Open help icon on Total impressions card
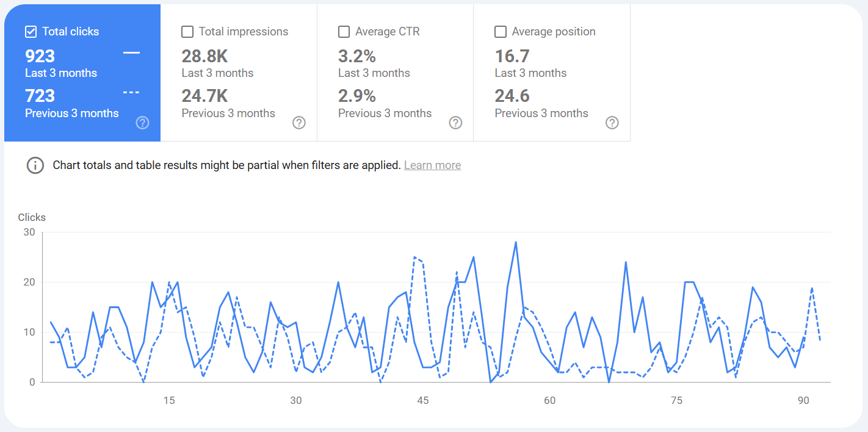868x432 pixels. [x=299, y=123]
